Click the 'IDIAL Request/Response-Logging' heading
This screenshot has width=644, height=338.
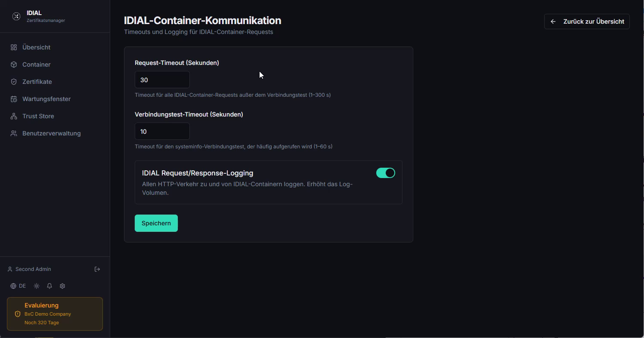(198, 173)
